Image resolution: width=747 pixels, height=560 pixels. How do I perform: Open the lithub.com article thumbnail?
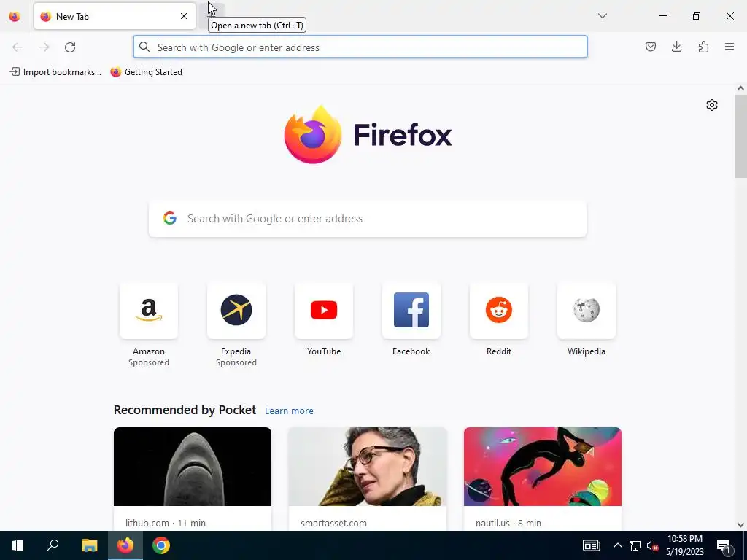tap(193, 467)
